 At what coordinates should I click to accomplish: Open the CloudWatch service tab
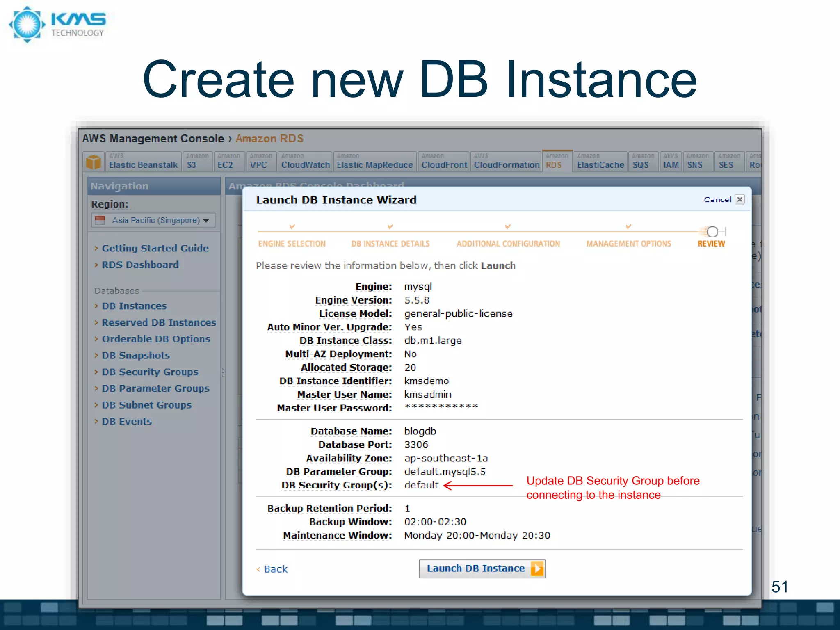(x=305, y=161)
